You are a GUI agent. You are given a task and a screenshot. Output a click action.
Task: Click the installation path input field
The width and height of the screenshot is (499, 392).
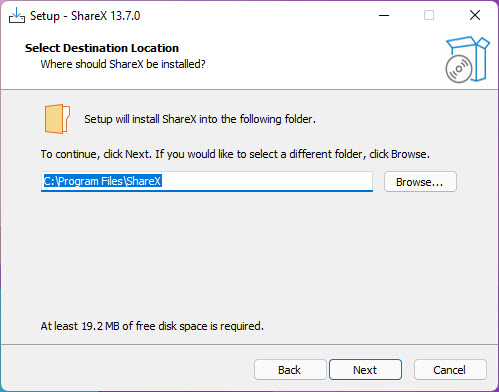207,182
